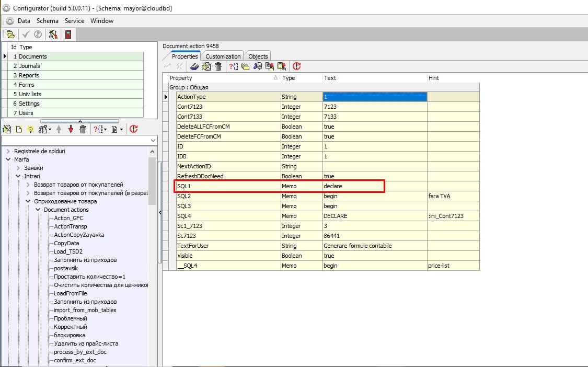Click the trash bin icon in Properties toolbar
Image resolution: width=588 pixels, height=367 pixels.
[218, 66]
